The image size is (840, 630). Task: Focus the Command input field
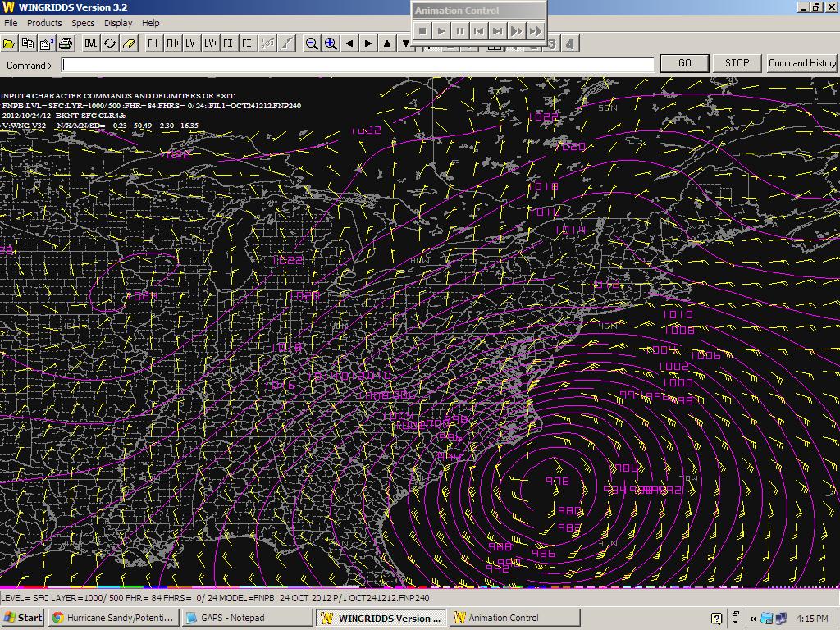tap(358, 65)
